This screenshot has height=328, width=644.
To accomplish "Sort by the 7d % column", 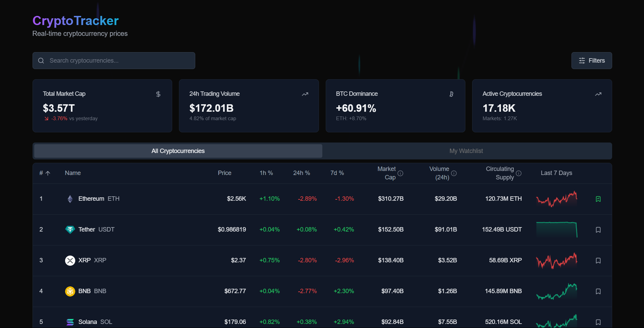I will 337,173.
